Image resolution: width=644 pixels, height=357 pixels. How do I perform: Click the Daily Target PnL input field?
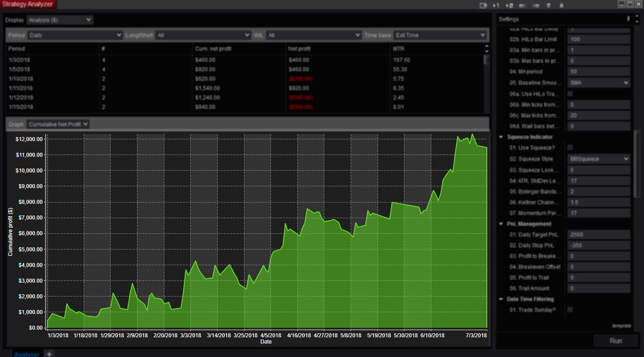click(599, 235)
